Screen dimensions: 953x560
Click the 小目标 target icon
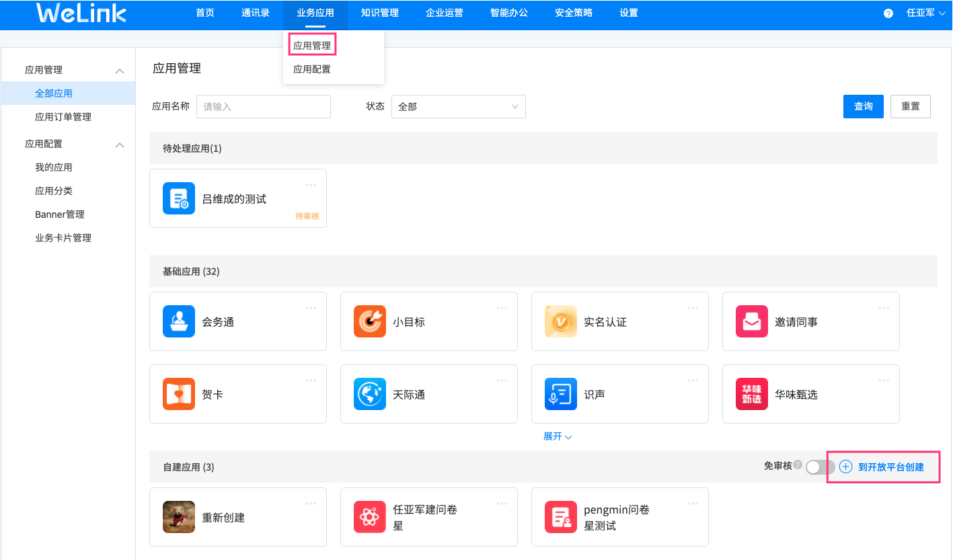click(370, 321)
